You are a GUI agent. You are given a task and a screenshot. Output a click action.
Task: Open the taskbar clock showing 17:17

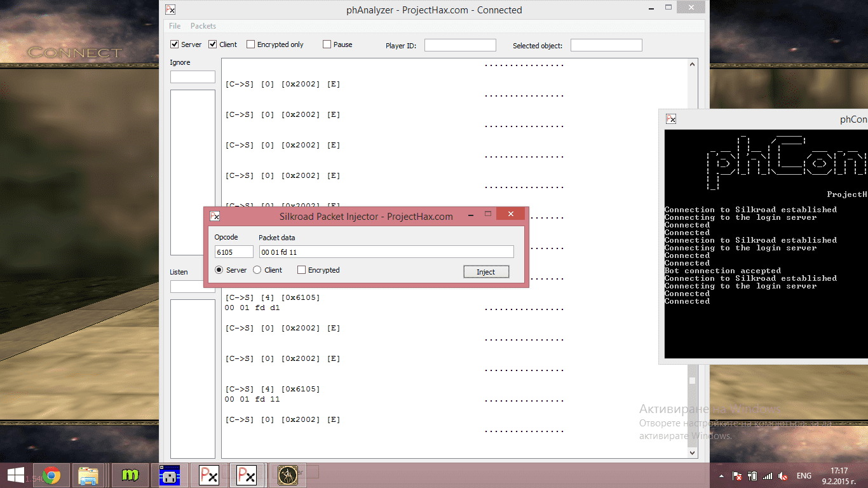(839, 476)
